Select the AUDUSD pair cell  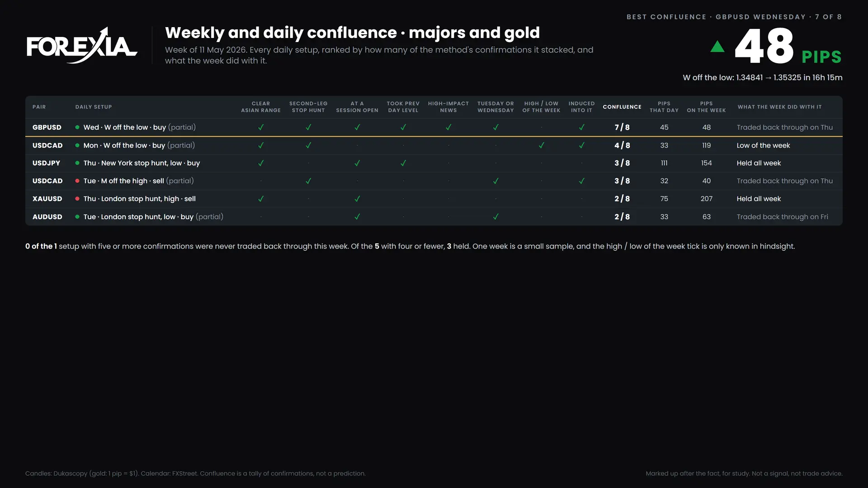pos(47,217)
